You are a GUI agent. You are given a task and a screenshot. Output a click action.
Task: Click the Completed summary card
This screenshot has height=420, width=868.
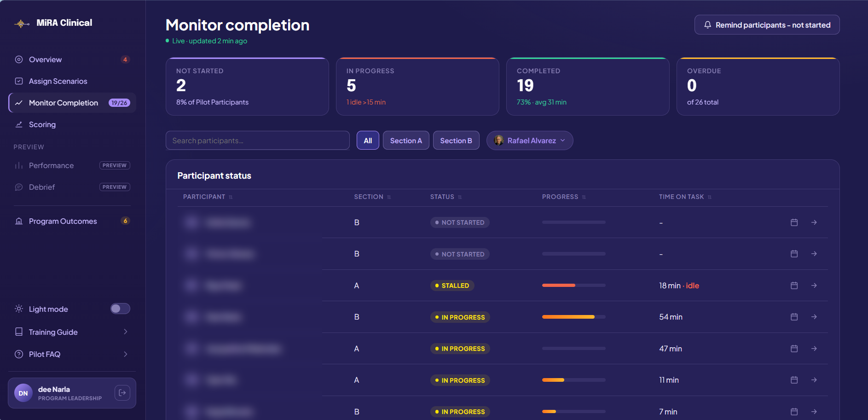(588, 87)
